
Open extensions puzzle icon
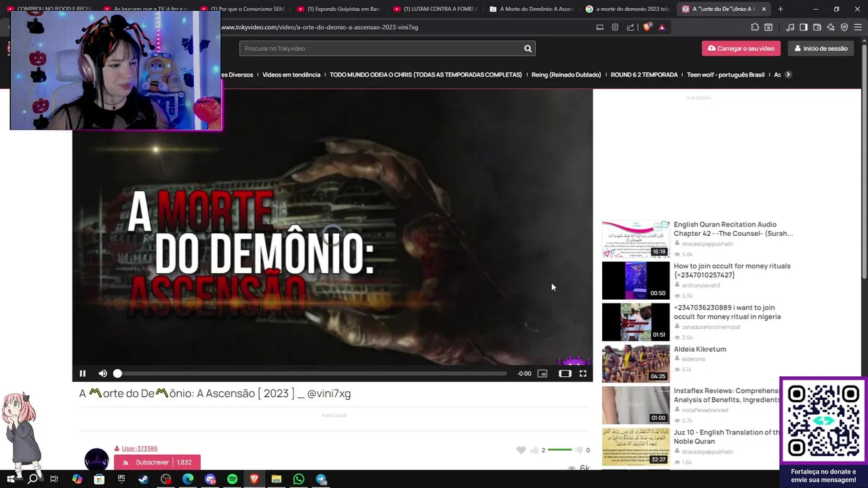point(755,27)
